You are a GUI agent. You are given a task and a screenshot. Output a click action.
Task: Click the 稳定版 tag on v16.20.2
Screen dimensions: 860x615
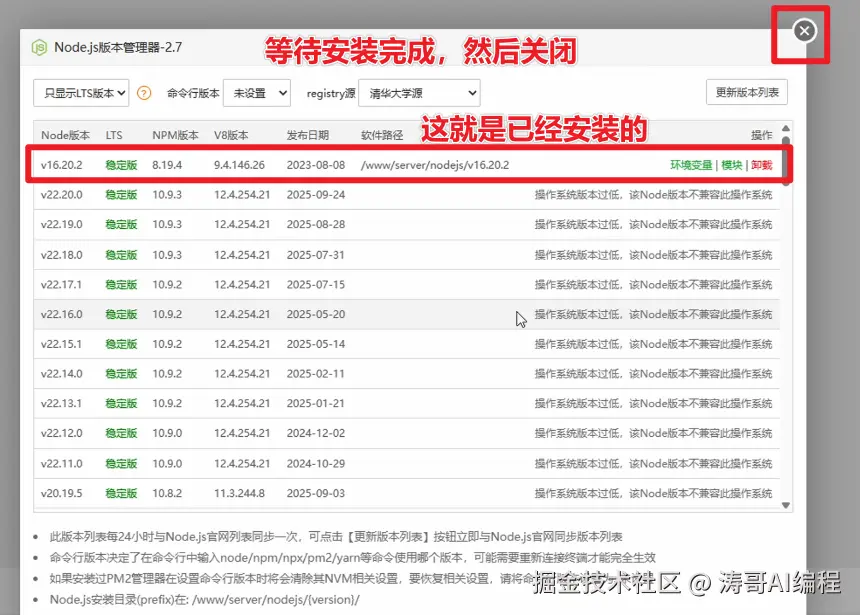pyautogui.click(x=120, y=165)
